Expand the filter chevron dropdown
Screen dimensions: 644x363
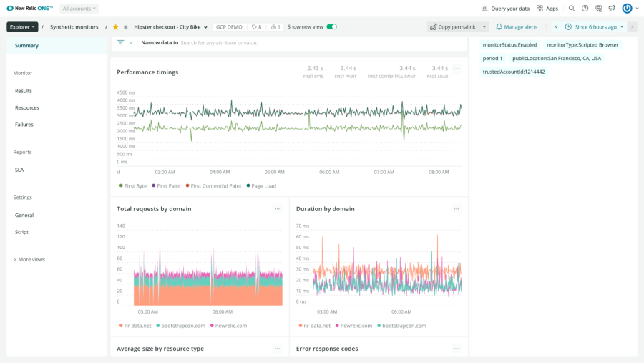pyautogui.click(x=131, y=42)
